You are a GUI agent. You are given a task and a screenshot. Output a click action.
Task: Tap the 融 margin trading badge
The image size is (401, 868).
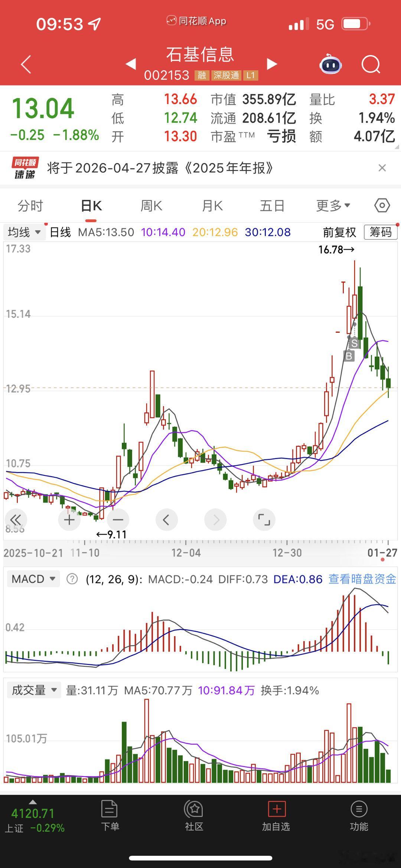[202, 75]
